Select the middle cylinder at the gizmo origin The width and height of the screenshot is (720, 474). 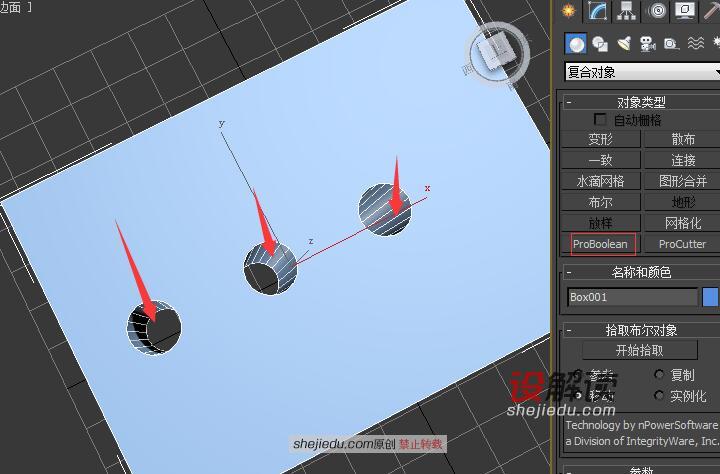point(270,269)
